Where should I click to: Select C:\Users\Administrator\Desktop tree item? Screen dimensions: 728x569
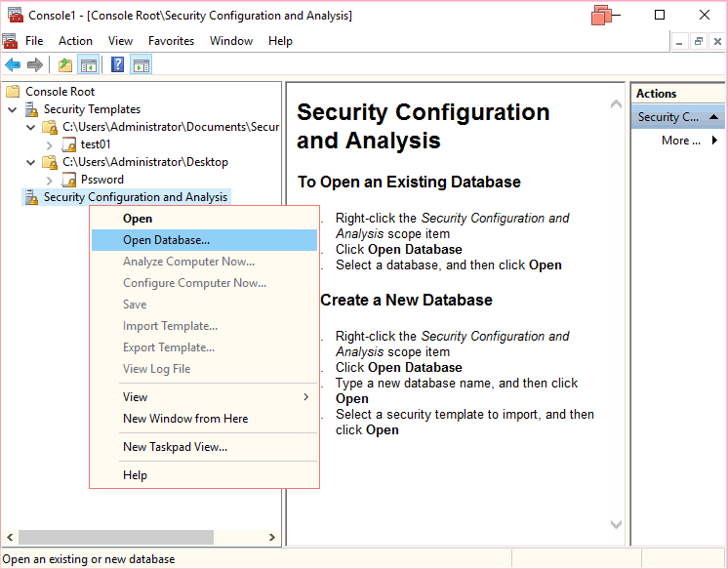coord(145,162)
